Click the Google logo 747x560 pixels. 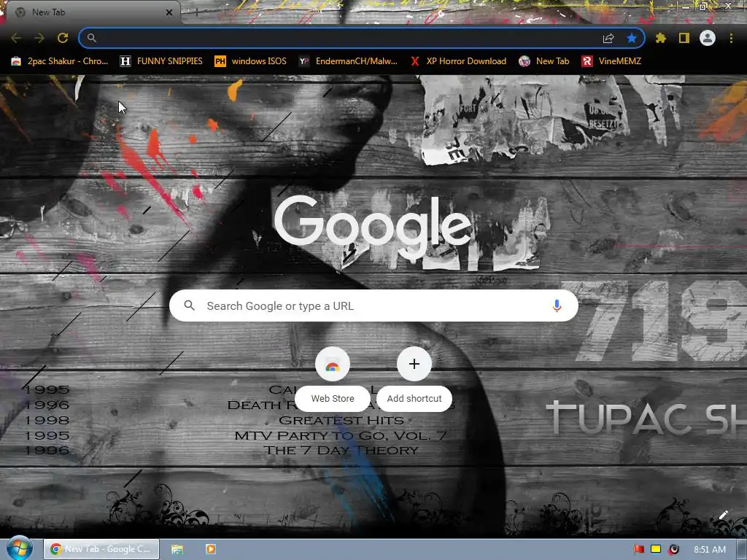(373, 227)
